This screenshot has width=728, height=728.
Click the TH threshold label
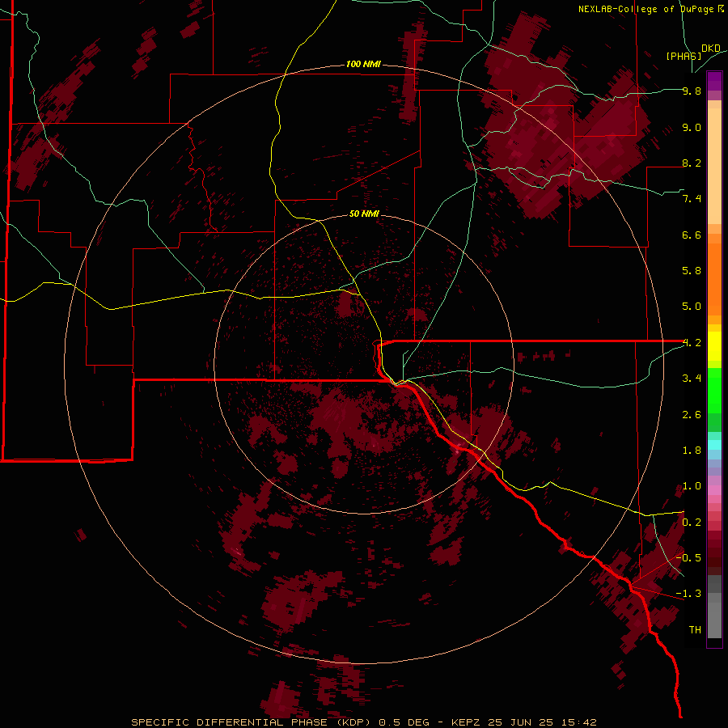point(695,629)
